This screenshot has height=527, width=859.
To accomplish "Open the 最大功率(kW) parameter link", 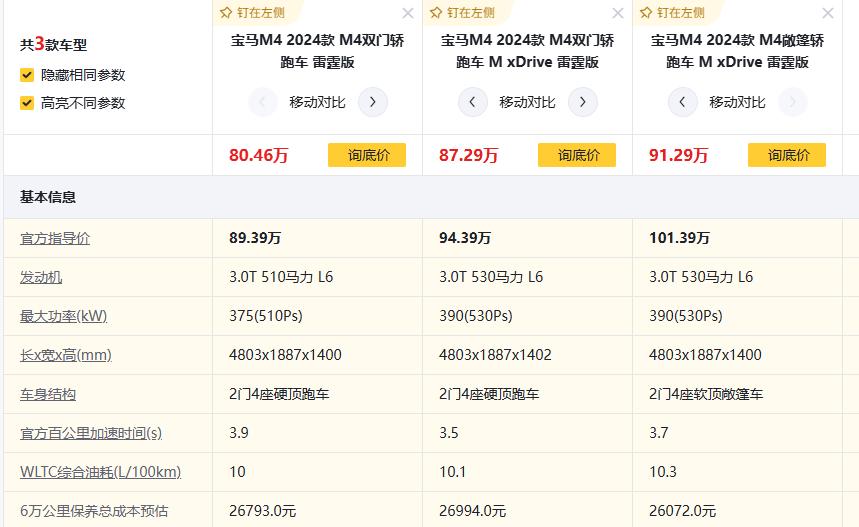I will click(64, 316).
